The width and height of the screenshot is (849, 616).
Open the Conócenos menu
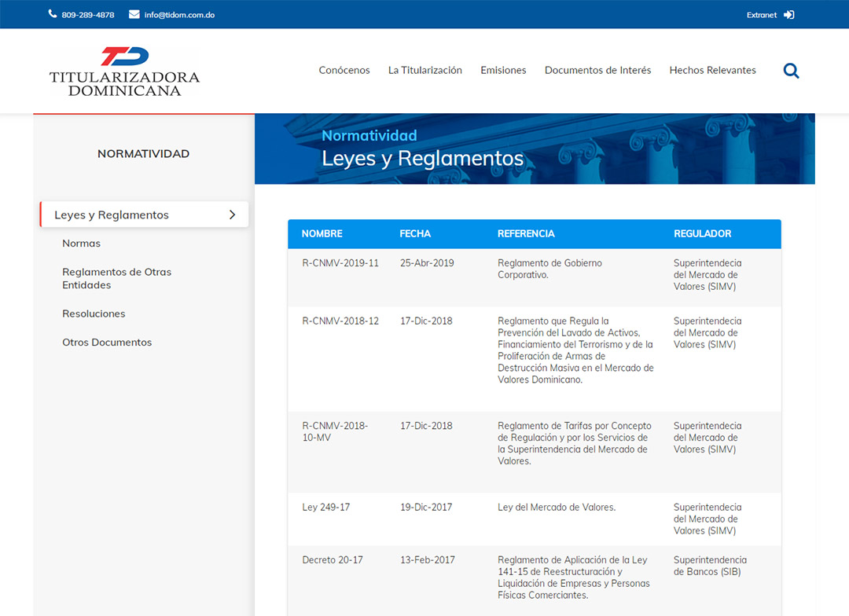[x=344, y=70]
